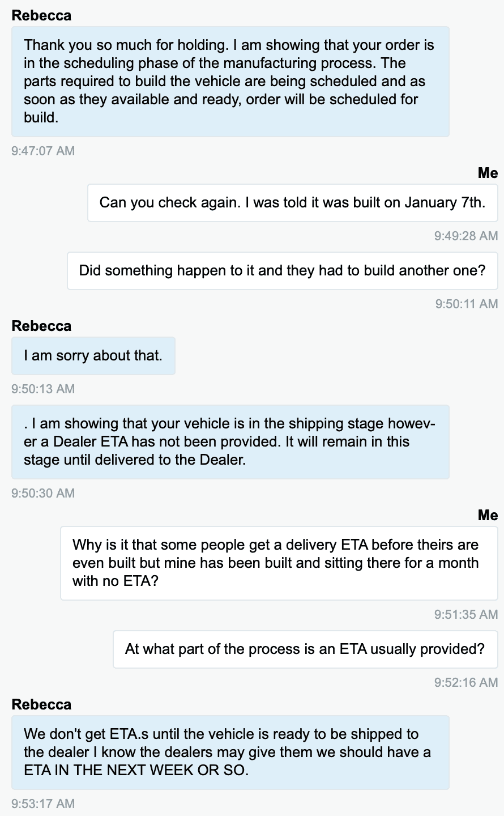Click the 'Me' label above first reply
Image resolution: width=504 pixels, height=816 pixels.
488,173
